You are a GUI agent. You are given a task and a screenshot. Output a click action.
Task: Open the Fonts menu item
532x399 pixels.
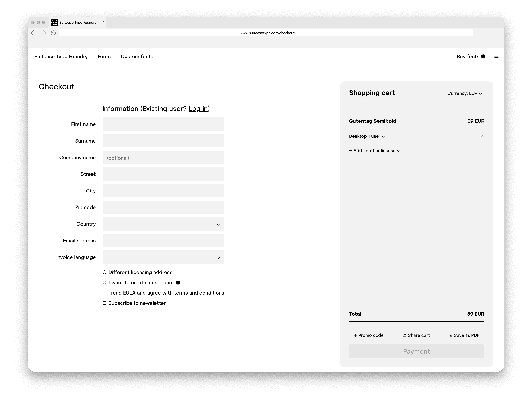(x=104, y=57)
